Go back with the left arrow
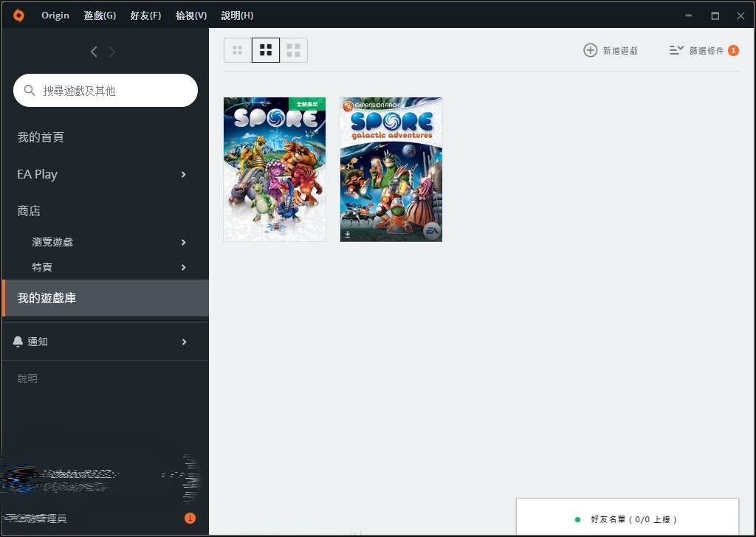 94,52
